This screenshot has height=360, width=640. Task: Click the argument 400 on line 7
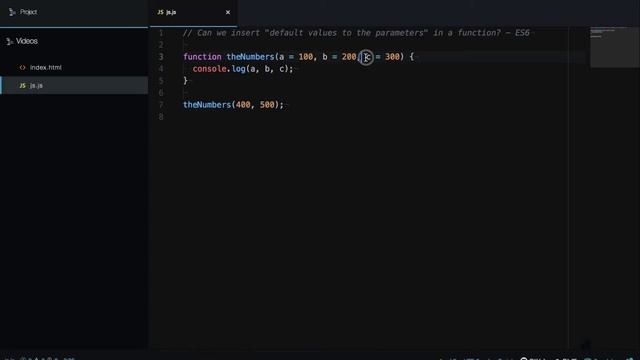click(x=243, y=105)
